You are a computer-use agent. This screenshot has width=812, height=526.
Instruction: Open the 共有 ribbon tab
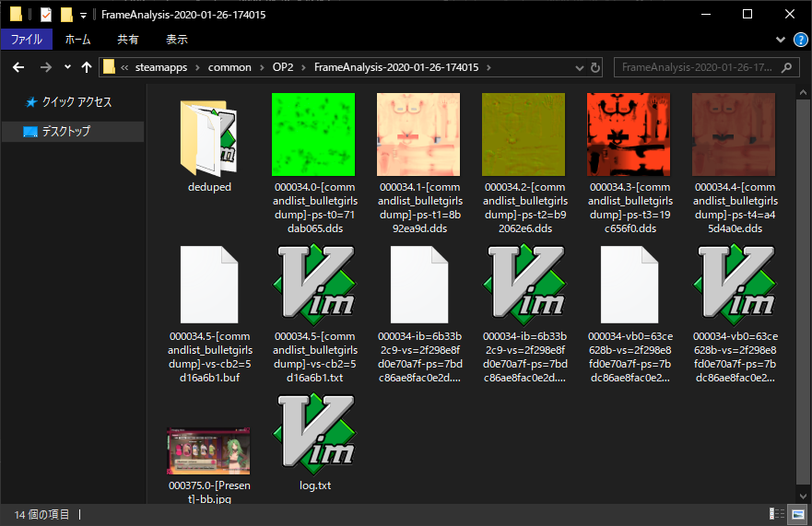click(127, 40)
